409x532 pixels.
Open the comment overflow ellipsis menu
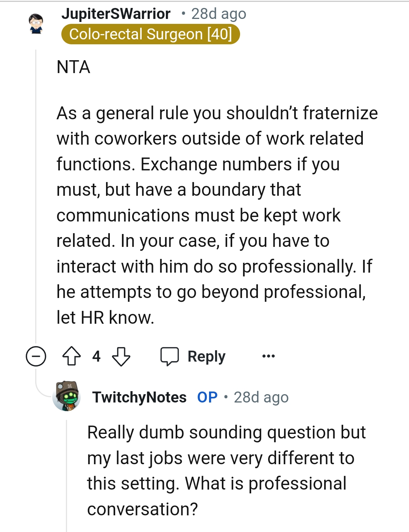(x=268, y=356)
